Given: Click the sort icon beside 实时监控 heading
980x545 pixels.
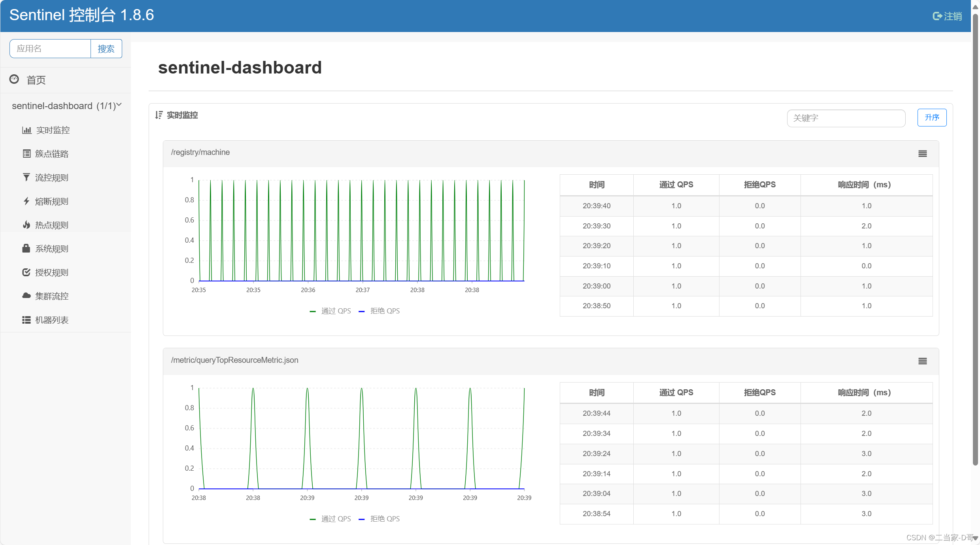Looking at the screenshot, I should 159,115.
